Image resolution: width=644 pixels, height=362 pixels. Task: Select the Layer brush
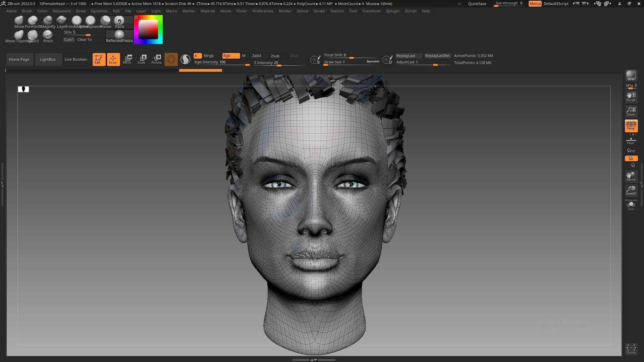(61, 22)
